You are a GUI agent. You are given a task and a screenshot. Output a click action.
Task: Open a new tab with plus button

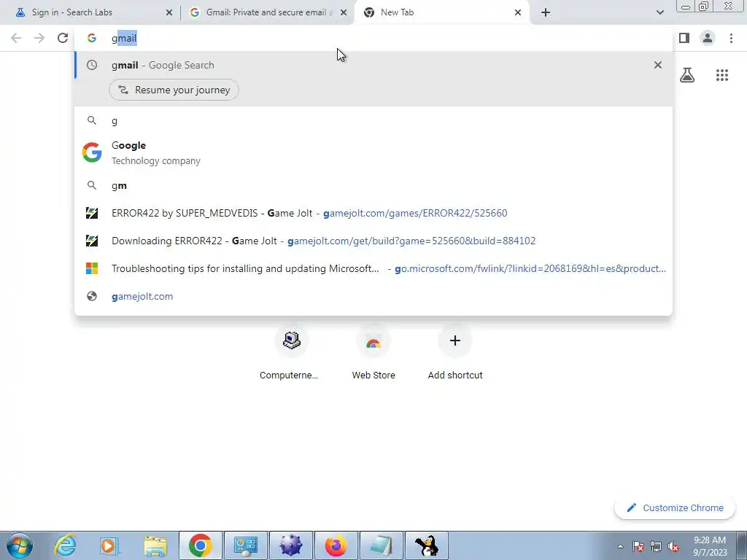point(546,12)
